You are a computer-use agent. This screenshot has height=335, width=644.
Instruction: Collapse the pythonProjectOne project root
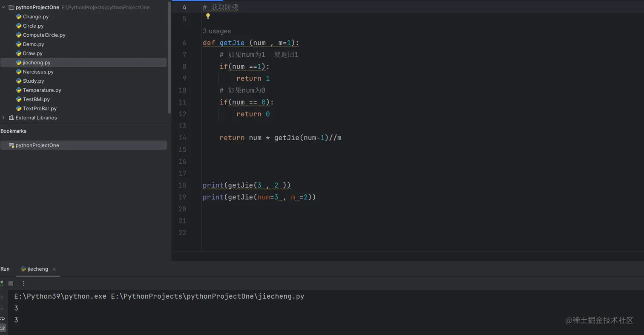3,7
